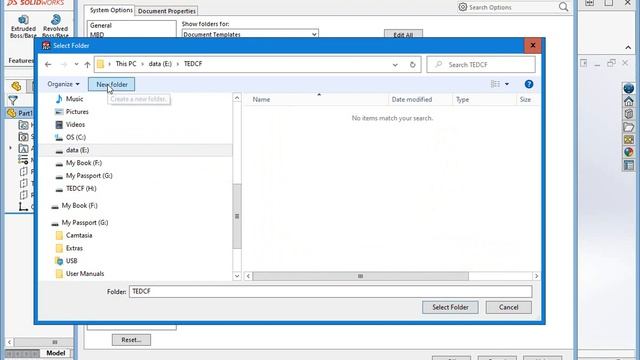The width and height of the screenshot is (640, 360).
Task: Click the Revolved Boss/Base tool icon
Action: (56, 19)
